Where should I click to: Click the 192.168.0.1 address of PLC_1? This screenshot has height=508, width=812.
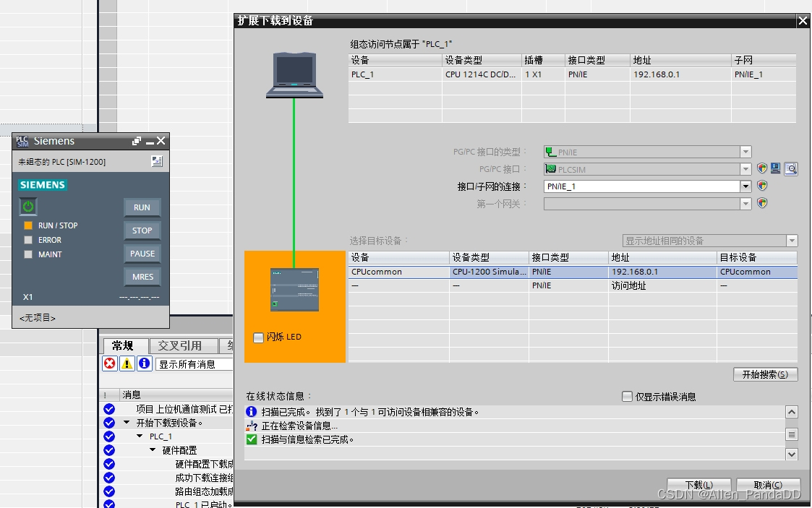pos(656,74)
